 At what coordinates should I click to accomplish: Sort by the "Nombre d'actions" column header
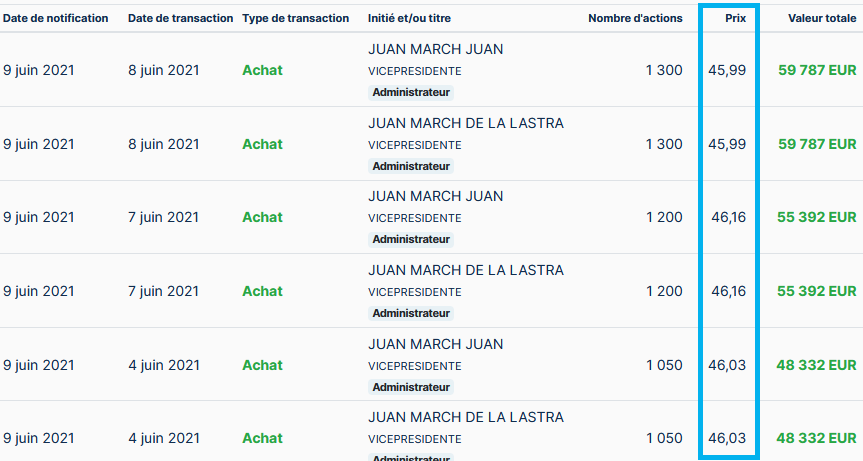pos(635,18)
